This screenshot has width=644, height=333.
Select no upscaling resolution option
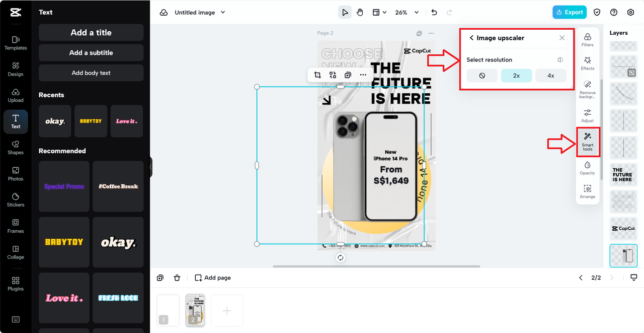[x=482, y=76]
